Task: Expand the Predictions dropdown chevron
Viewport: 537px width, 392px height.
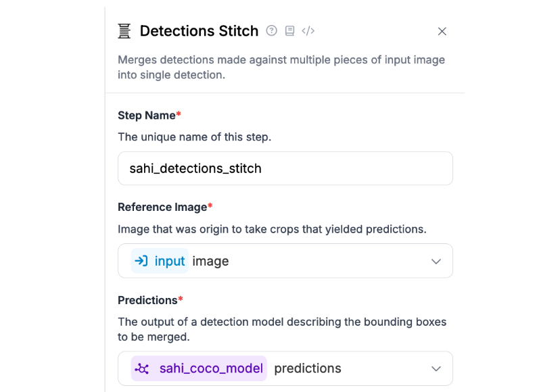Action: coord(436,368)
